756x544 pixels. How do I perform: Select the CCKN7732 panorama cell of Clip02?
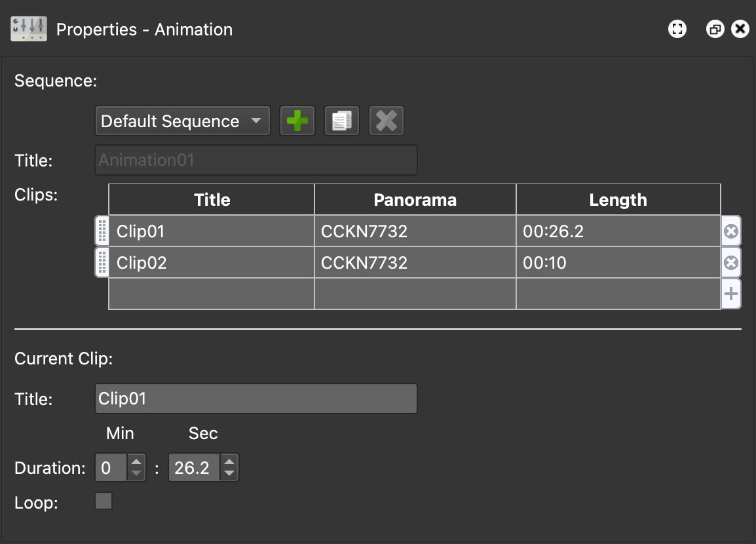415,262
